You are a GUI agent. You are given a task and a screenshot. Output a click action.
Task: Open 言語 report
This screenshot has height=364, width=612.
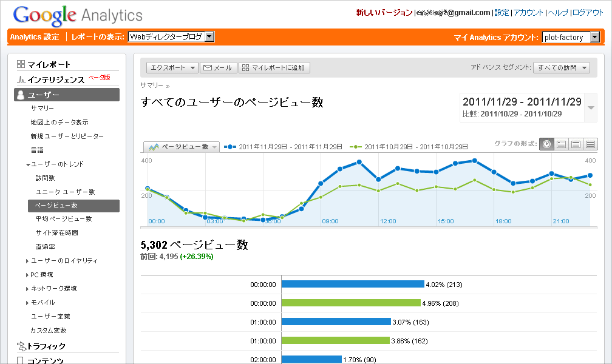click(x=37, y=150)
